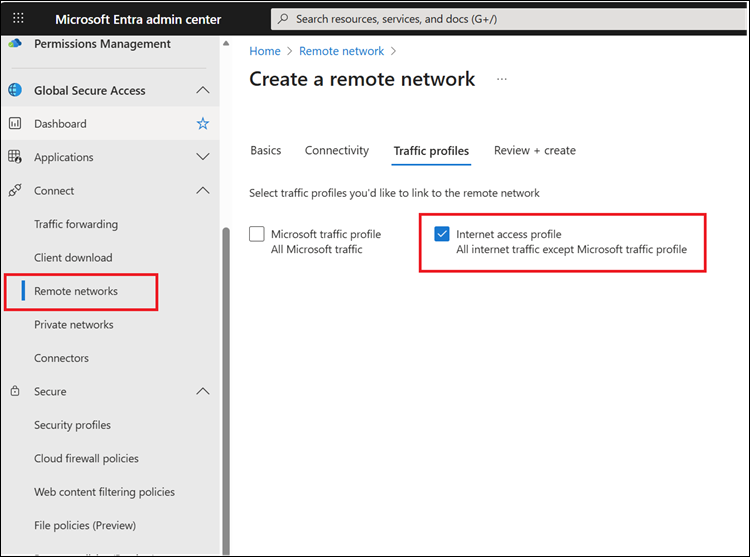The height and width of the screenshot is (557, 750).
Task: Click the Home breadcrumb link
Action: click(265, 51)
